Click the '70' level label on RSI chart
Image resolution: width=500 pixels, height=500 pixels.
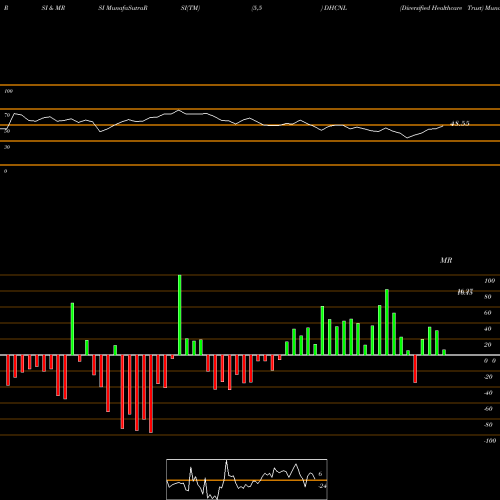(x=7, y=115)
